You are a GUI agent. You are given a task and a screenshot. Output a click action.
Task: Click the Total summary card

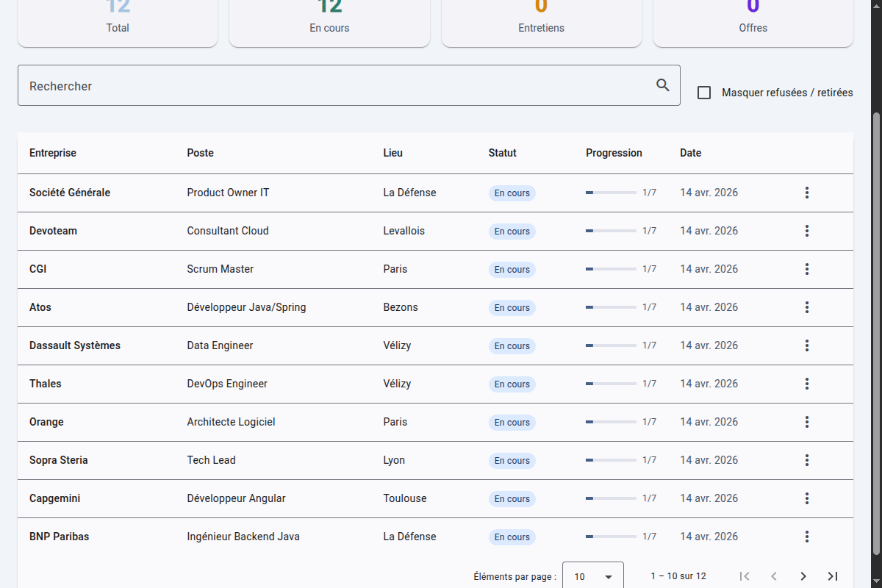click(x=118, y=22)
